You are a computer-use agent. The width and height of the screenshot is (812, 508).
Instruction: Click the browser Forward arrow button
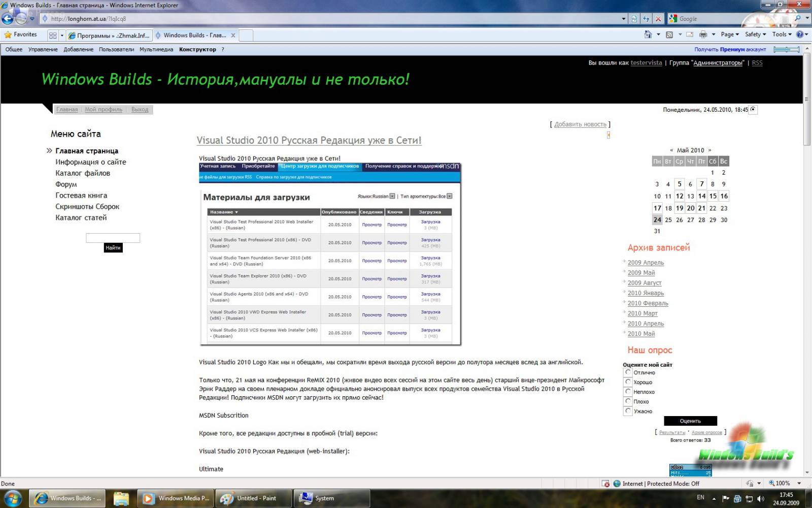tap(21, 19)
